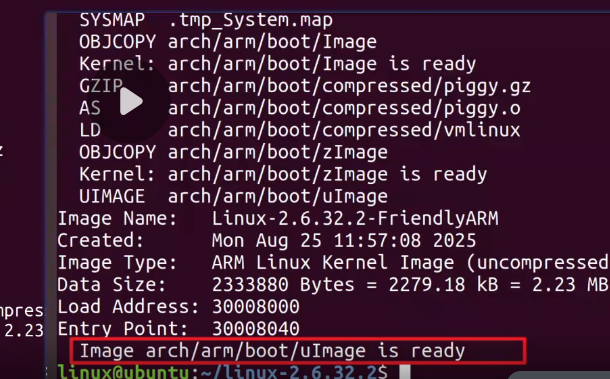Click the terminal cursor block after prompt
The width and height of the screenshot is (610, 379).
click(x=405, y=372)
